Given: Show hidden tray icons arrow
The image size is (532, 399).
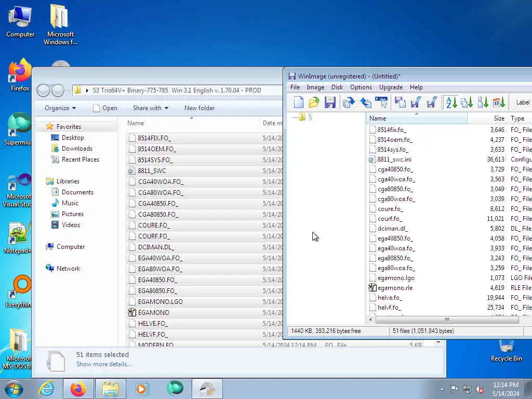Looking at the screenshot, I should coord(442,389).
